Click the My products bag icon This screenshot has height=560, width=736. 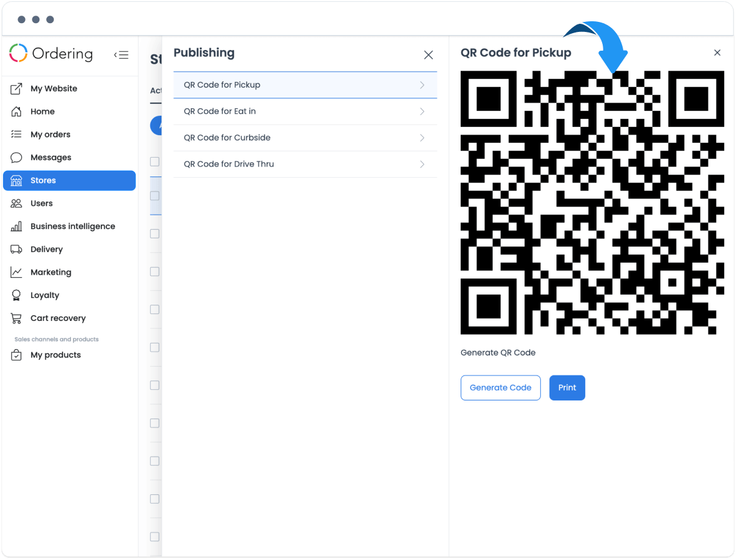pyautogui.click(x=16, y=355)
